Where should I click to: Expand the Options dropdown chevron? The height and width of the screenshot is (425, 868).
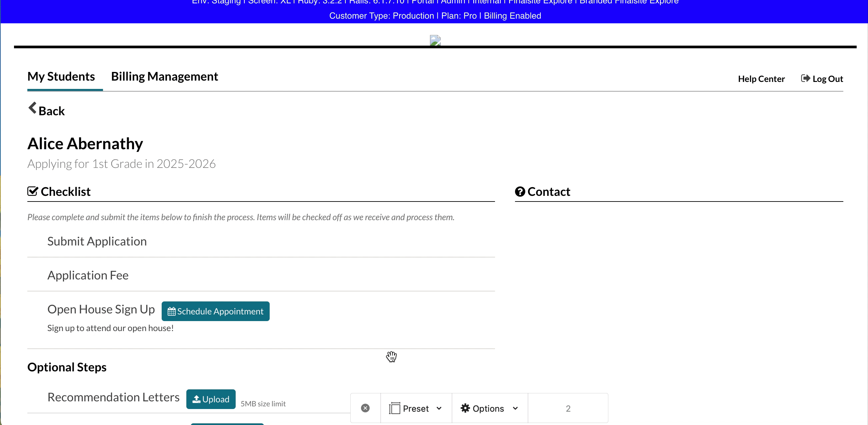(515, 408)
